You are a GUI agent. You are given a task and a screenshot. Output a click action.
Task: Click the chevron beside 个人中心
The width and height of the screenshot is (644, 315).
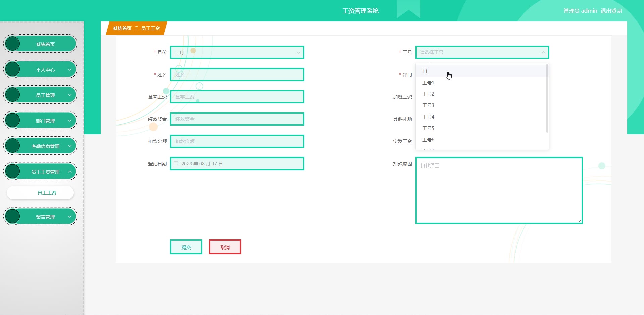pos(70,70)
